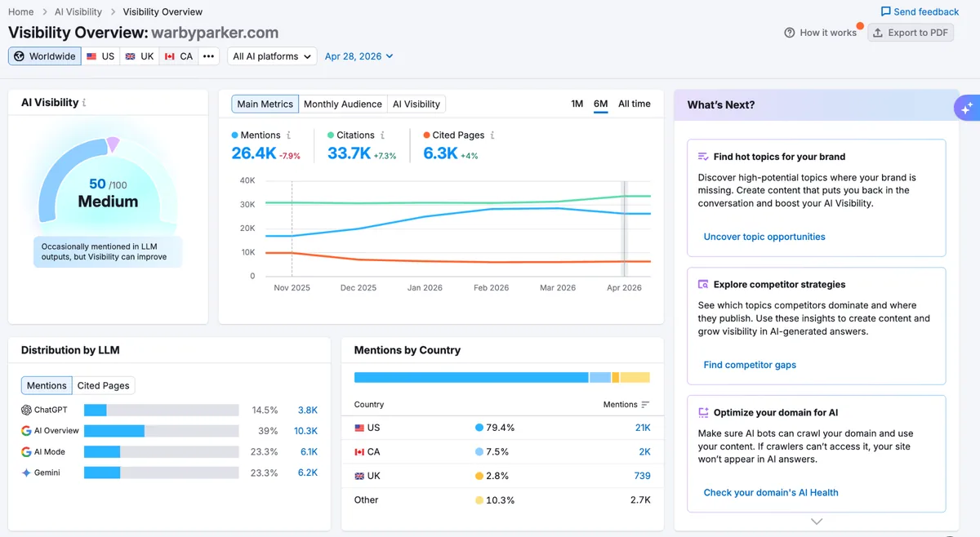Select the Gemini star logo icon
The width and height of the screenshot is (980, 537).
(x=27, y=473)
